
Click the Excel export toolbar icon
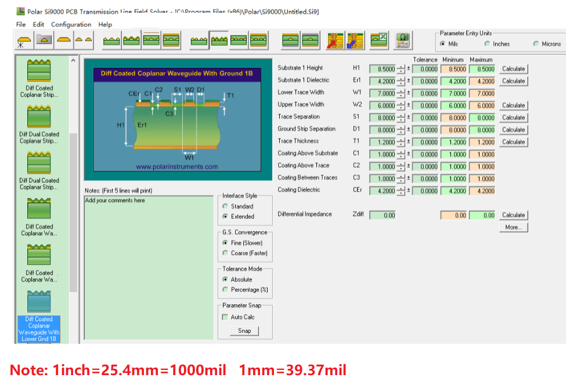click(380, 41)
